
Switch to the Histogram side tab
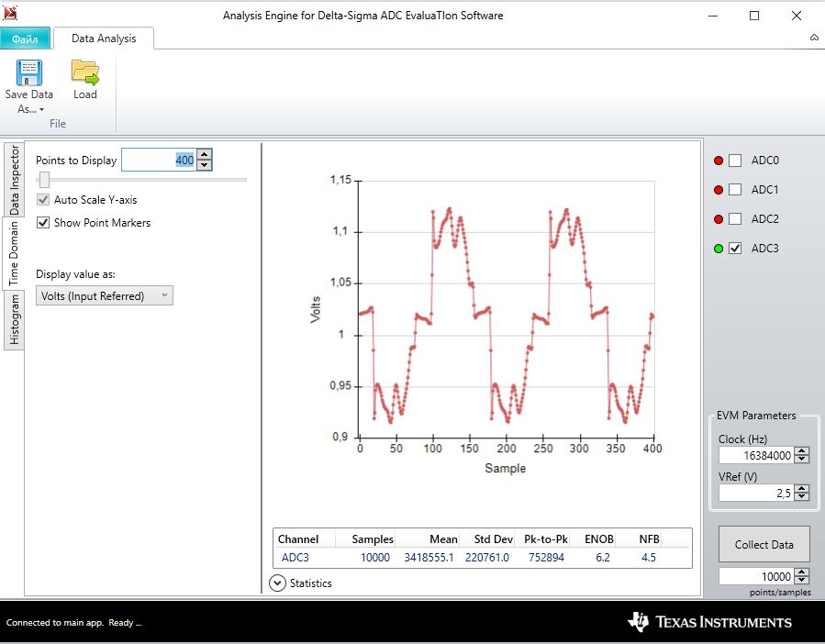[x=14, y=319]
